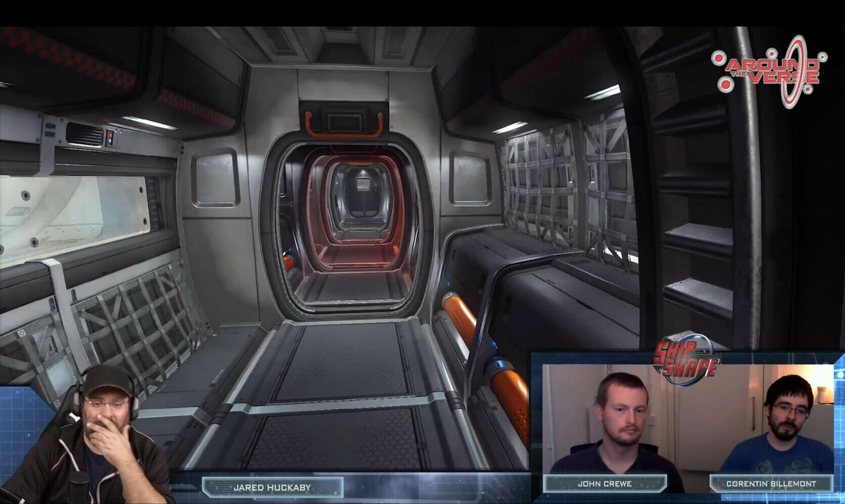The width and height of the screenshot is (845, 504).
Task: Click the square panel right of the doorway
Action: coord(468,179)
